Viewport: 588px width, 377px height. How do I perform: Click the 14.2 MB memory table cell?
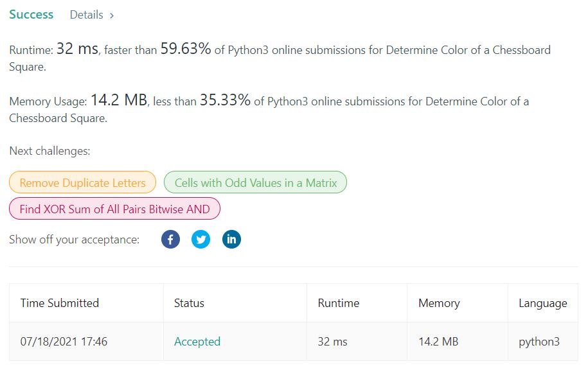438,342
